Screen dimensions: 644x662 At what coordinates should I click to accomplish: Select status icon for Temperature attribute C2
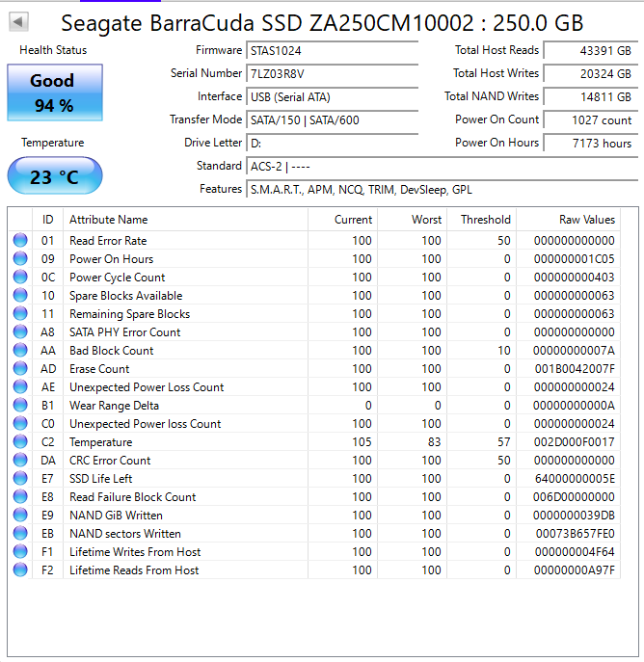(x=20, y=441)
